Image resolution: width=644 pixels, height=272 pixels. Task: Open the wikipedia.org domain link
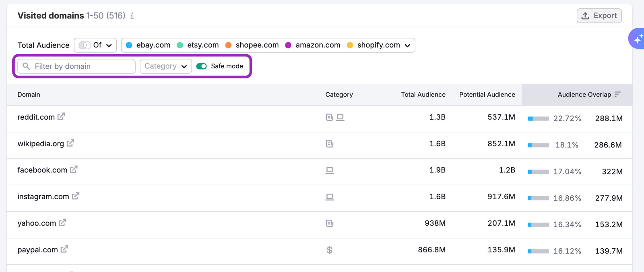pos(41,144)
